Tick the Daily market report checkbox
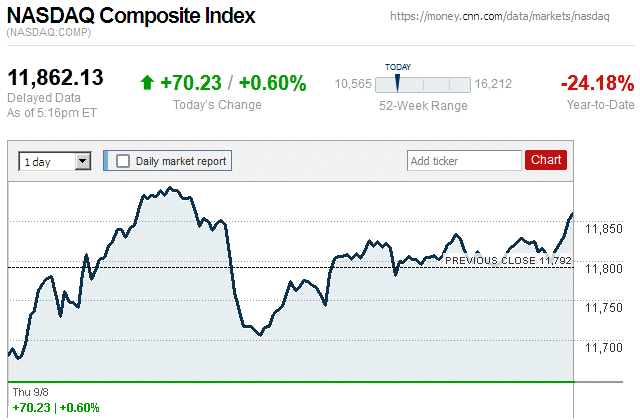This screenshot has height=420, width=640. tap(123, 160)
